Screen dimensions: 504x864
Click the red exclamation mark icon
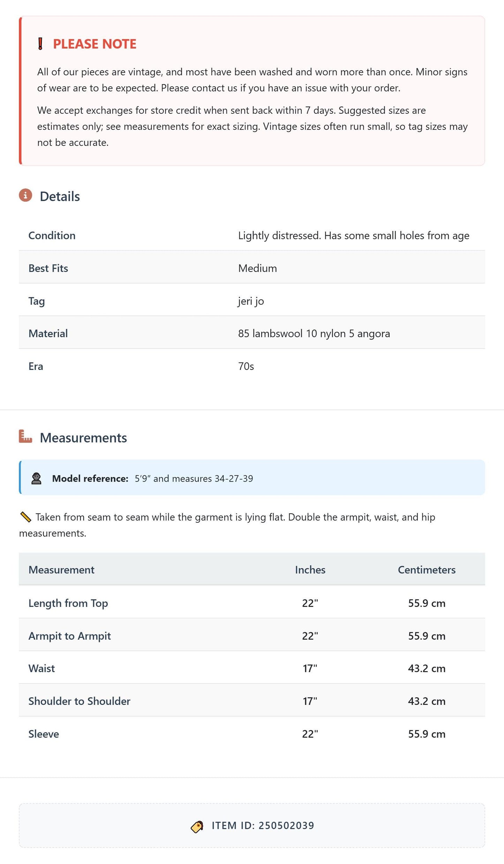[x=40, y=44]
